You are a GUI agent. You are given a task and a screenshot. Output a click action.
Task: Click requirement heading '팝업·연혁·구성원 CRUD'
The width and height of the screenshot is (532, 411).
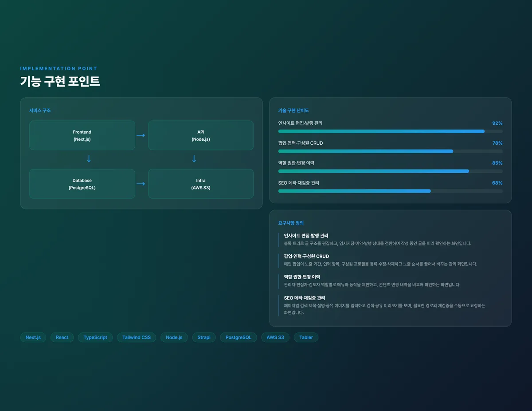[x=307, y=256]
